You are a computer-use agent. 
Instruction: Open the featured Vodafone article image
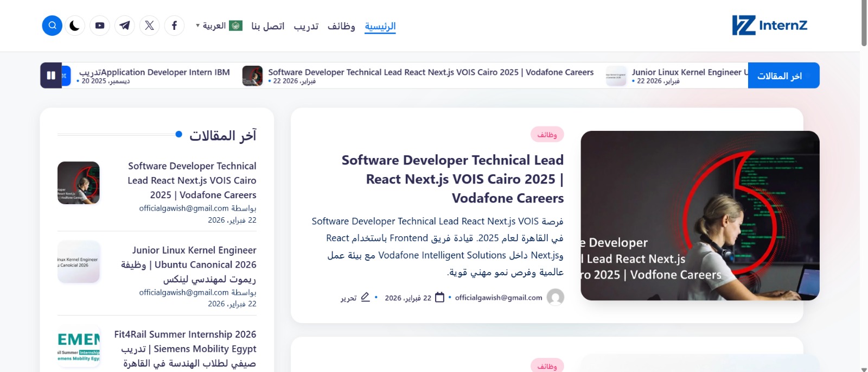699,216
